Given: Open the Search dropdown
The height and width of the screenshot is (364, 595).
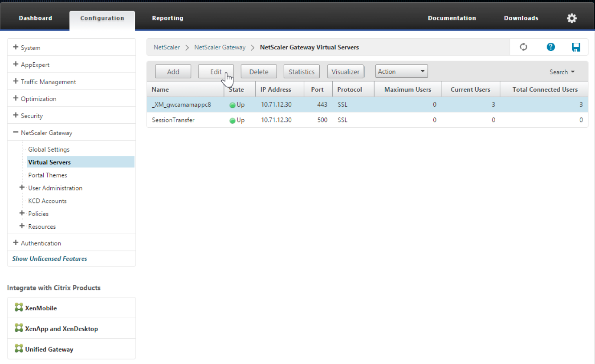Looking at the screenshot, I should [x=562, y=72].
